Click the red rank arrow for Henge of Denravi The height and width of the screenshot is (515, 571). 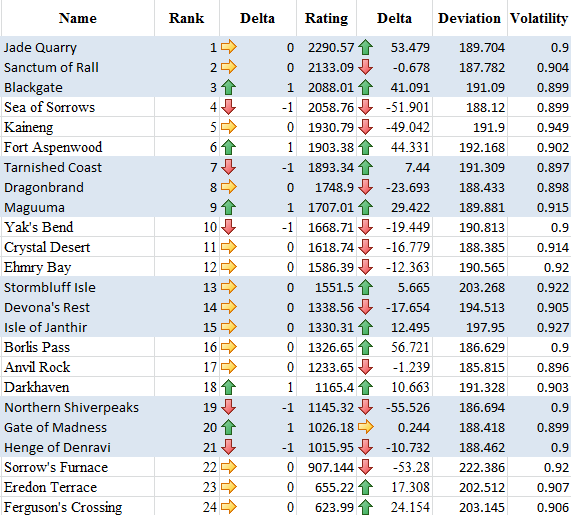[x=229, y=447]
